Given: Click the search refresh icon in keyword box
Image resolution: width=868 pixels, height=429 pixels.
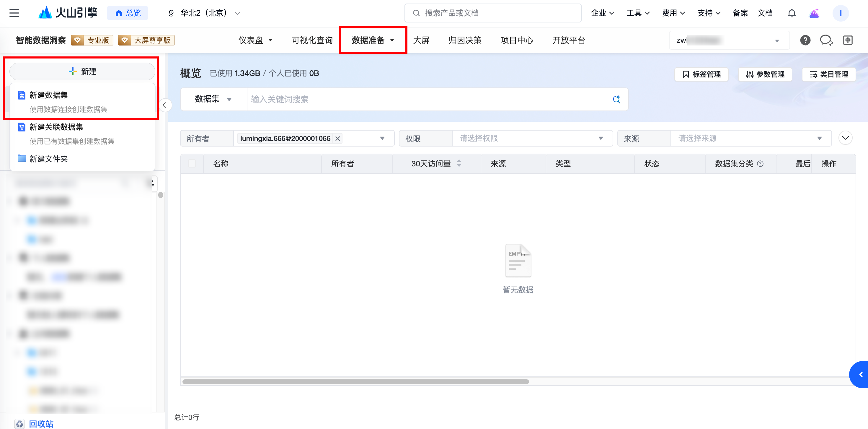Looking at the screenshot, I should 616,99.
